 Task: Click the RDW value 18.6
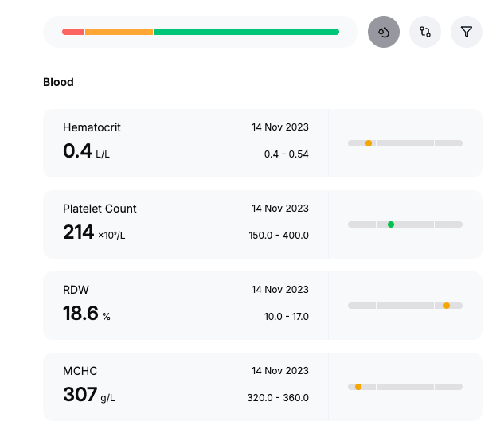(x=80, y=314)
